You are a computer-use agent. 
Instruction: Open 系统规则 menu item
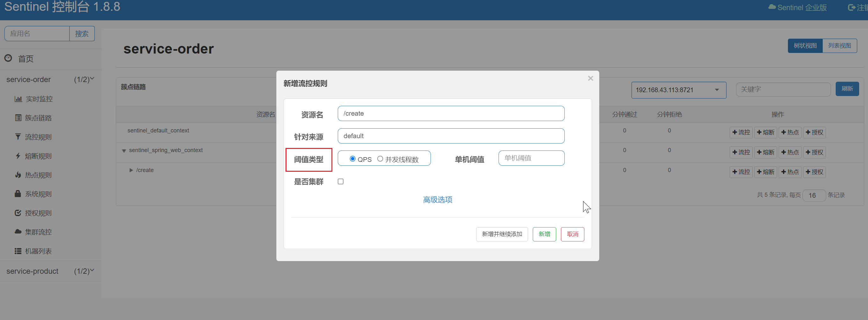[x=38, y=194]
